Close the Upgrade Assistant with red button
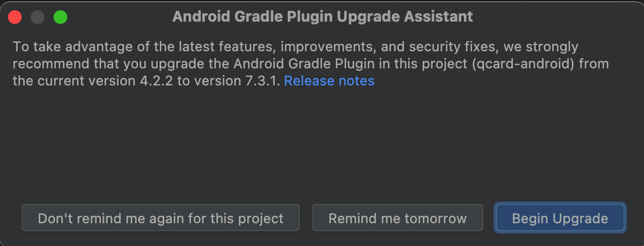Viewport: 644px width, 246px height. click(x=15, y=17)
